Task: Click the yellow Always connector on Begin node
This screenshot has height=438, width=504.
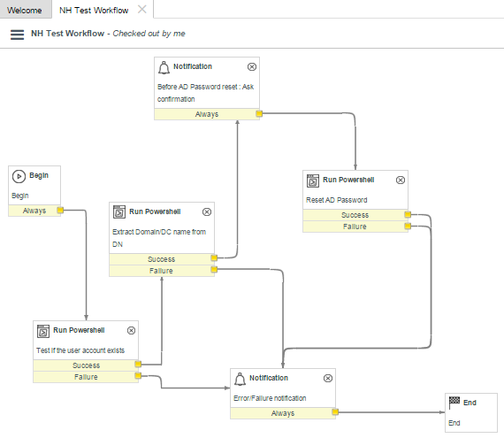Action: [x=60, y=211]
